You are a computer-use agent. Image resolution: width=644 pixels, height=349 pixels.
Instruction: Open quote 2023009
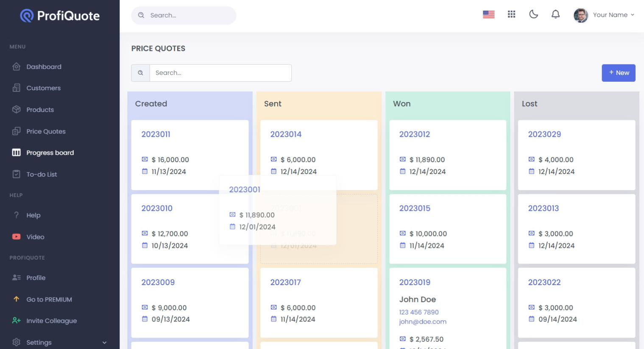[158, 282]
